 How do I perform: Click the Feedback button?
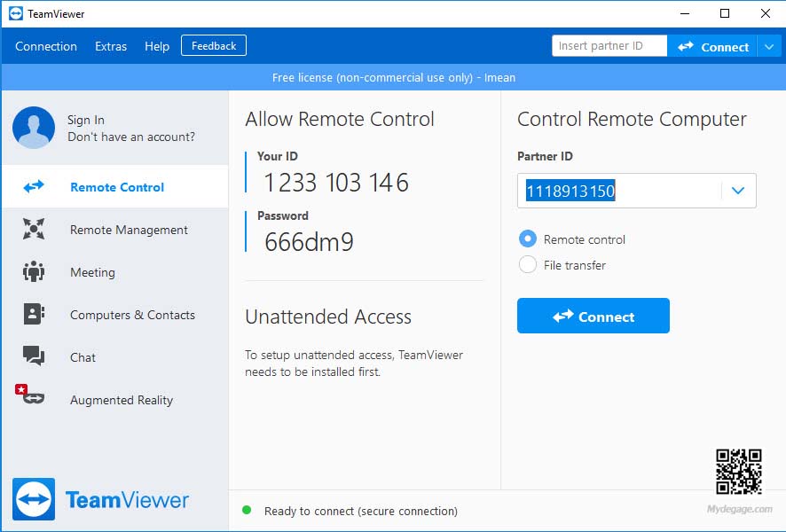click(214, 45)
